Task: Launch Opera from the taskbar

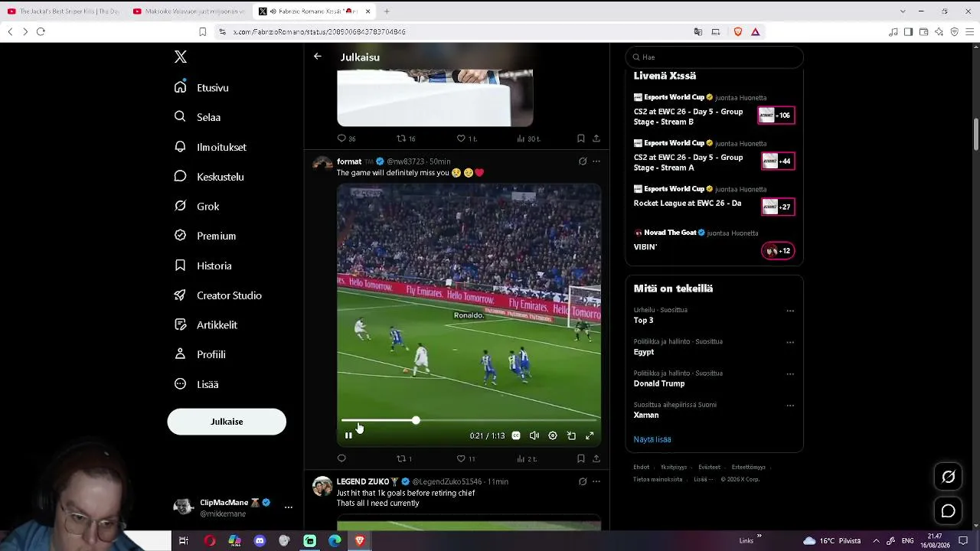Action: tap(210, 541)
